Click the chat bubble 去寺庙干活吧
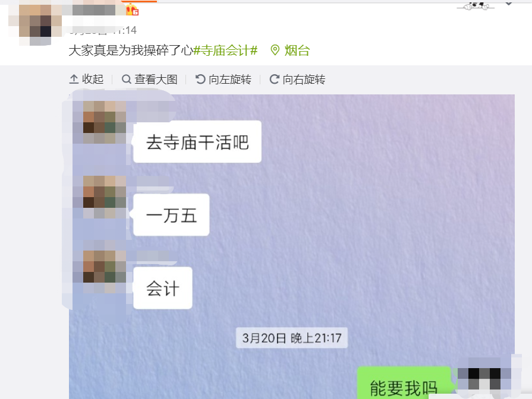 click(197, 142)
